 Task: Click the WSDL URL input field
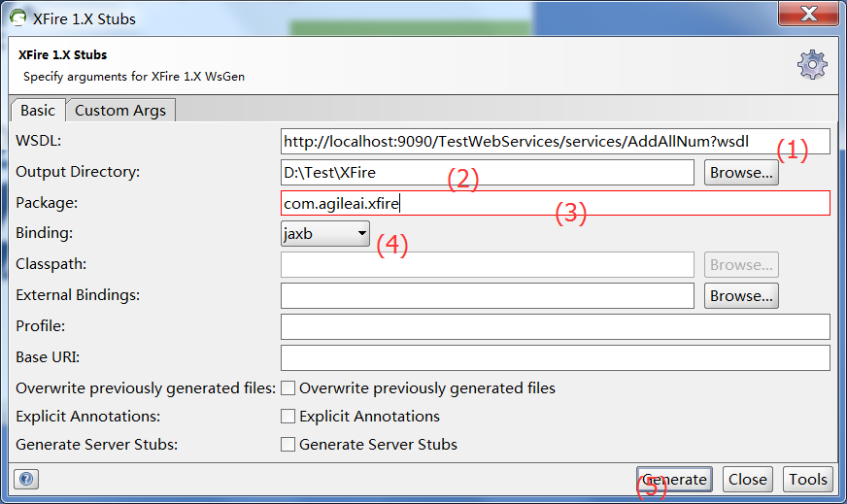[556, 142]
